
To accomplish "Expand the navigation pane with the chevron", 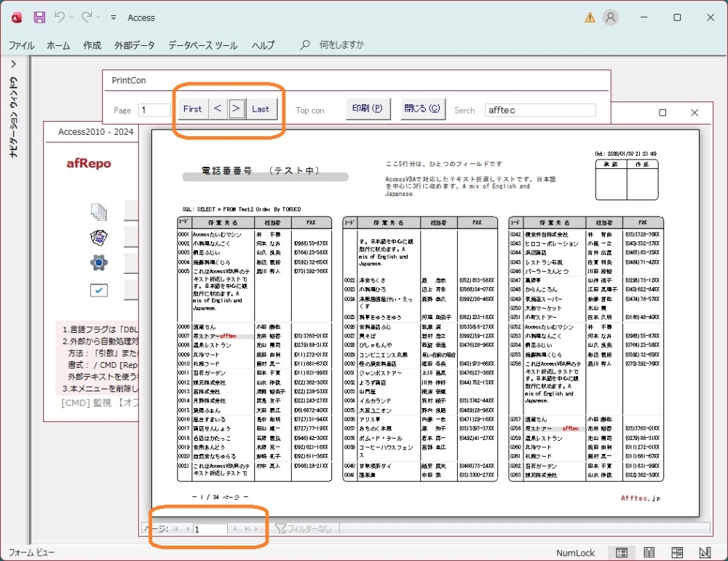I will (12, 64).
